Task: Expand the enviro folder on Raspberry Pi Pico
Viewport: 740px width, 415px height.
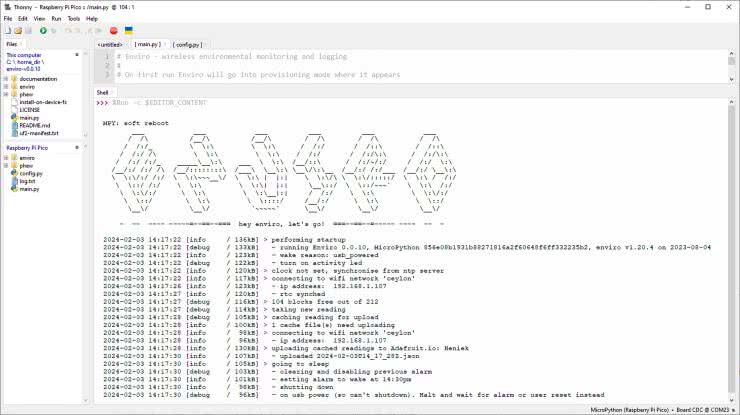Action: click(6, 157)
